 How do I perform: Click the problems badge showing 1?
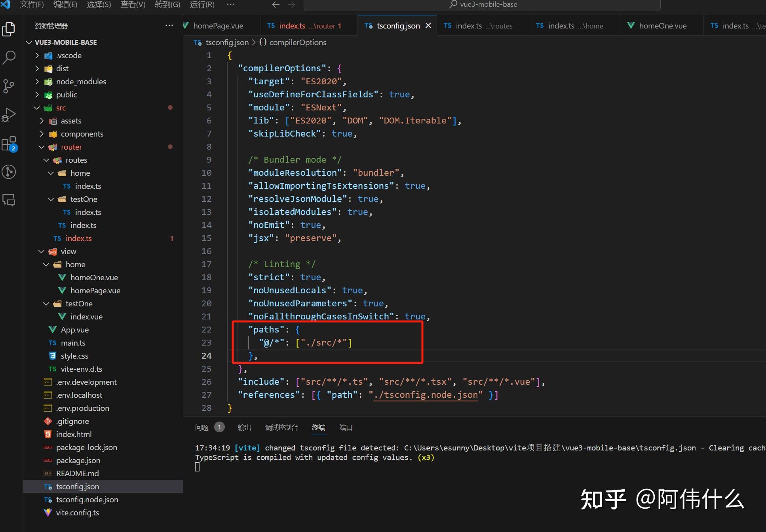coord(220,427)
